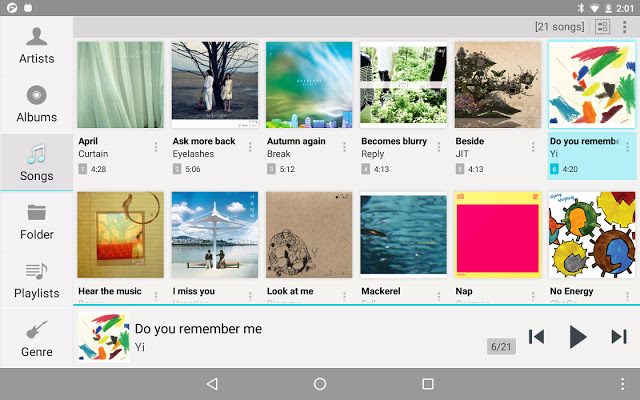Tap the Android Recents button

(428, 384)
